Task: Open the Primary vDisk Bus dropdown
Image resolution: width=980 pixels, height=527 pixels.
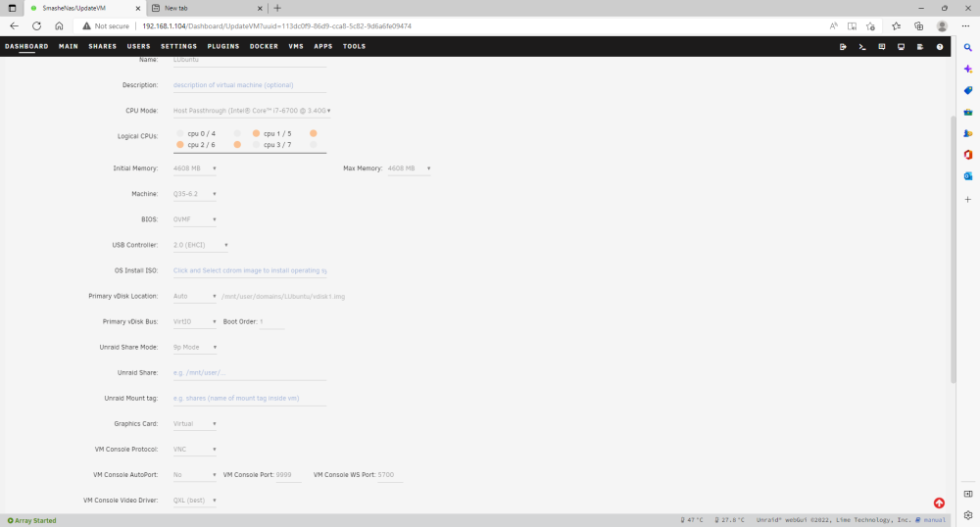Action: coord(195,322)
